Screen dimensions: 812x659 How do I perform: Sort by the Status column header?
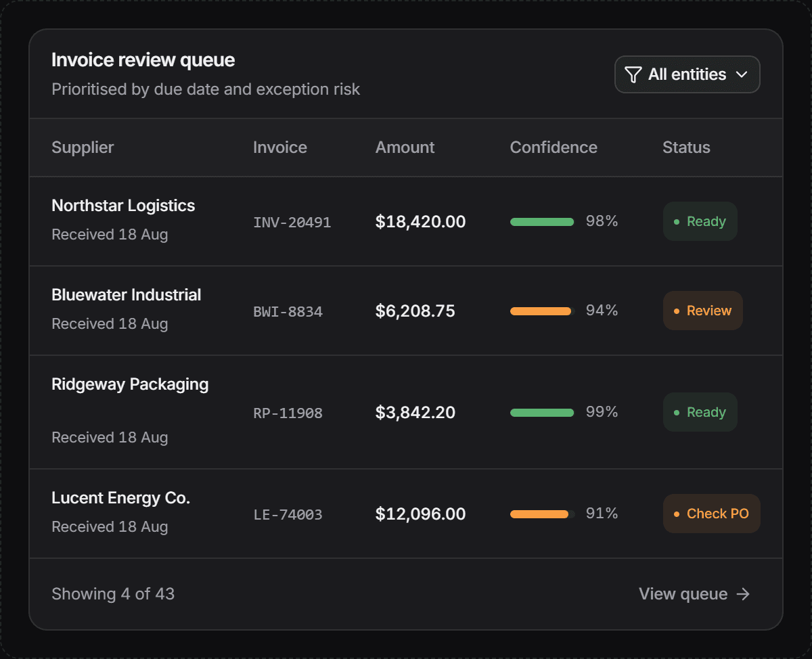coord(686,147)
